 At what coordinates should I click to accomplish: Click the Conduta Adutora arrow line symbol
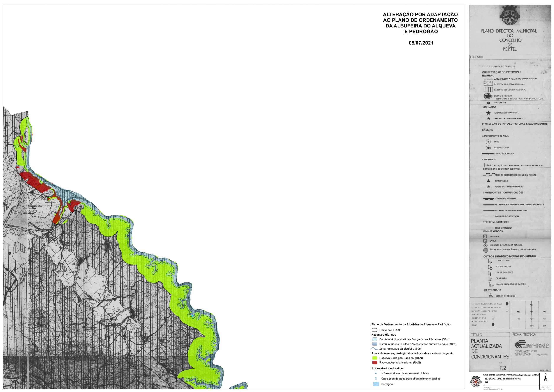(488, 154)
